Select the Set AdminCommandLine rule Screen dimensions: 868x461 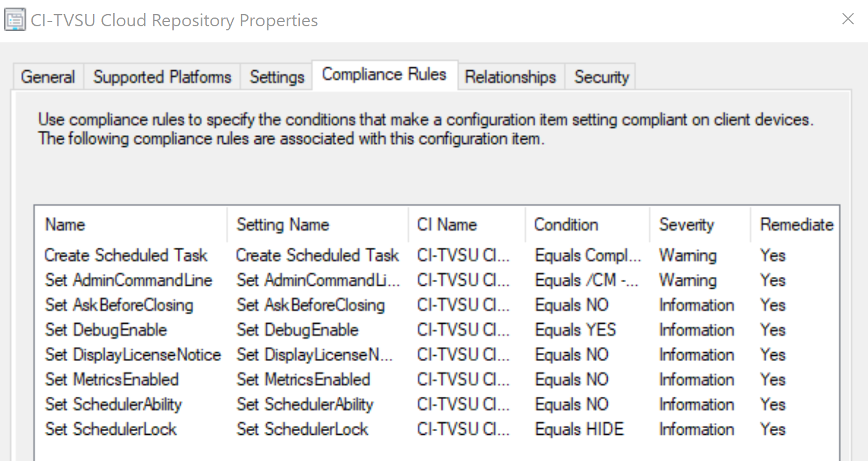coord(129,280)
